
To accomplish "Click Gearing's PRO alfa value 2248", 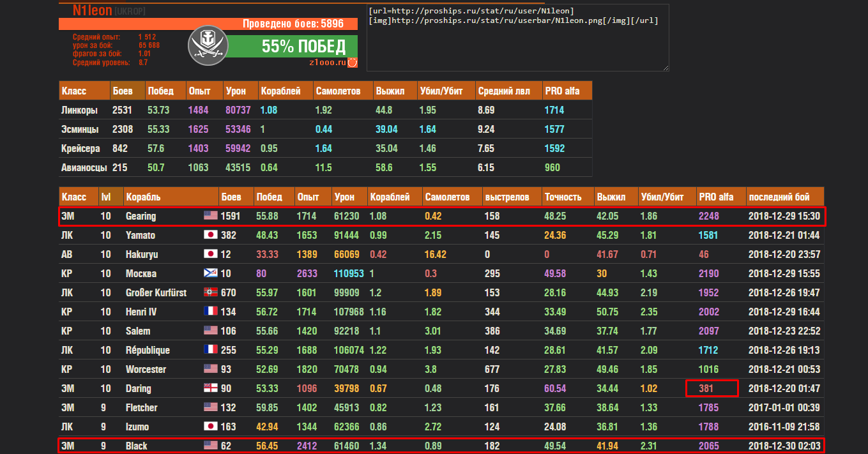I will pos(709,216).
